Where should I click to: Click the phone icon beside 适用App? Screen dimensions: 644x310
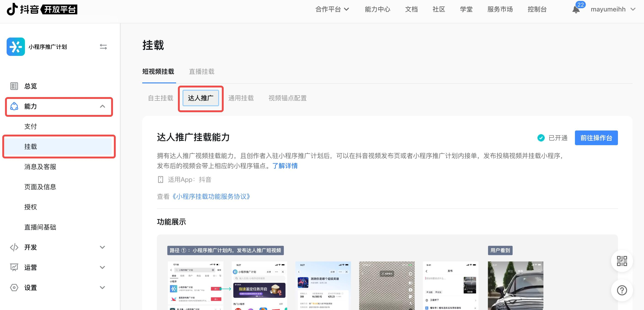point(161,180)
